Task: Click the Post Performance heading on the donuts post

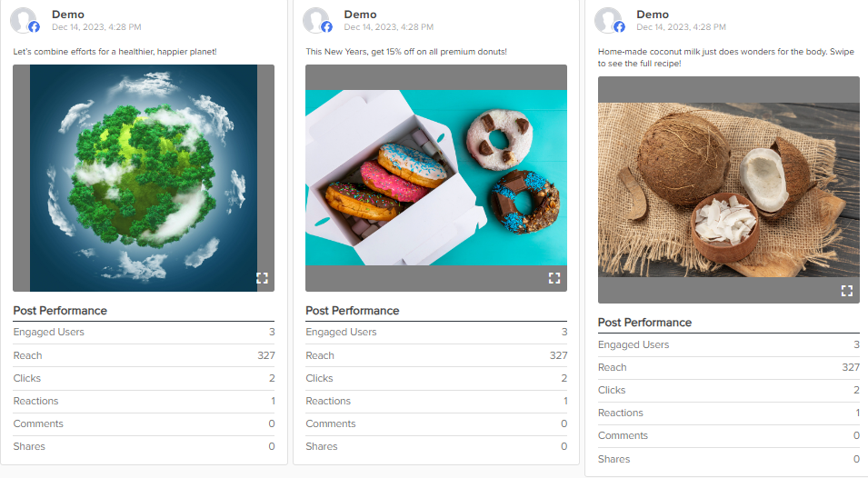Action: click(353, 311)
